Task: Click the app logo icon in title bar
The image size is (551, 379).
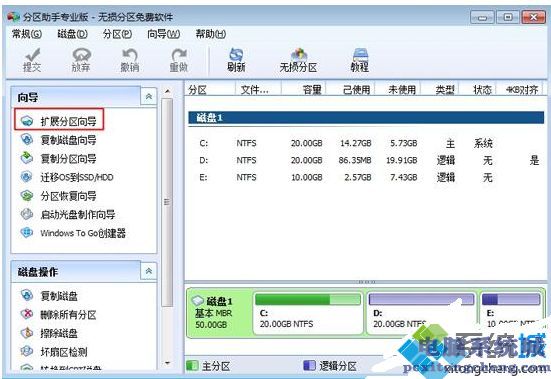Action: (x=13, y=17)
